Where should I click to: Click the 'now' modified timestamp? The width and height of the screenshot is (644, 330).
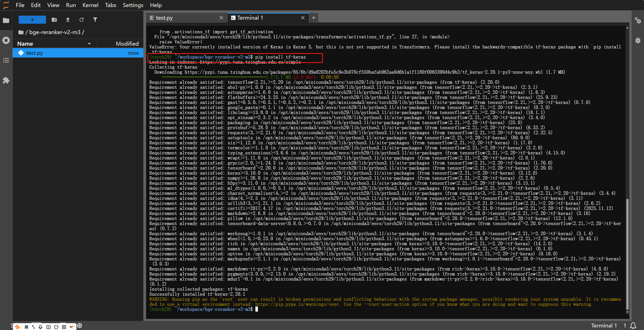click(x=133, y=53)
